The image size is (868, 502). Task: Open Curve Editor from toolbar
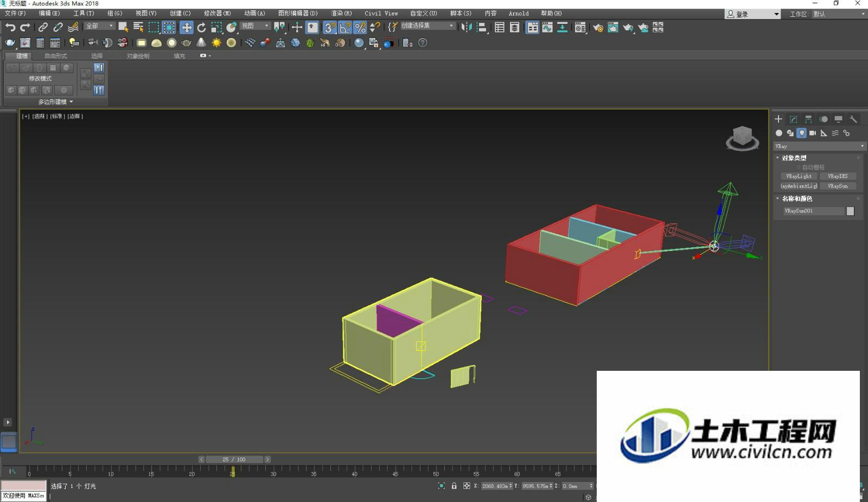(x=547, y=27)
